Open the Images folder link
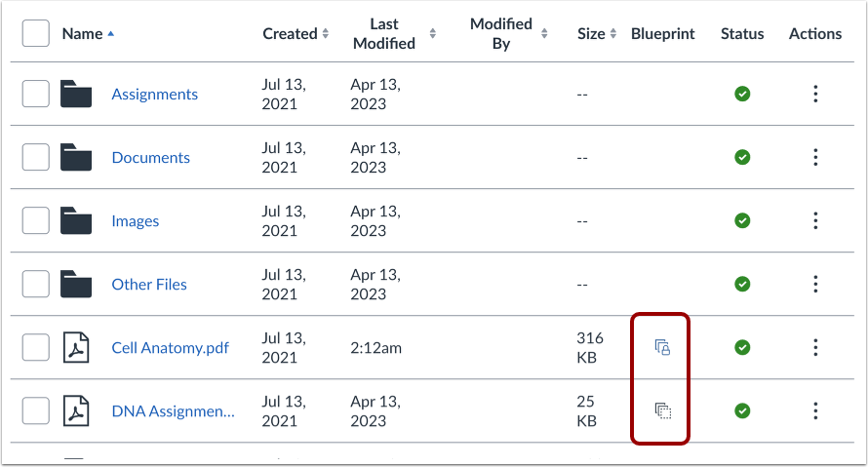868x467 pixels. click(x=135, y=220)
